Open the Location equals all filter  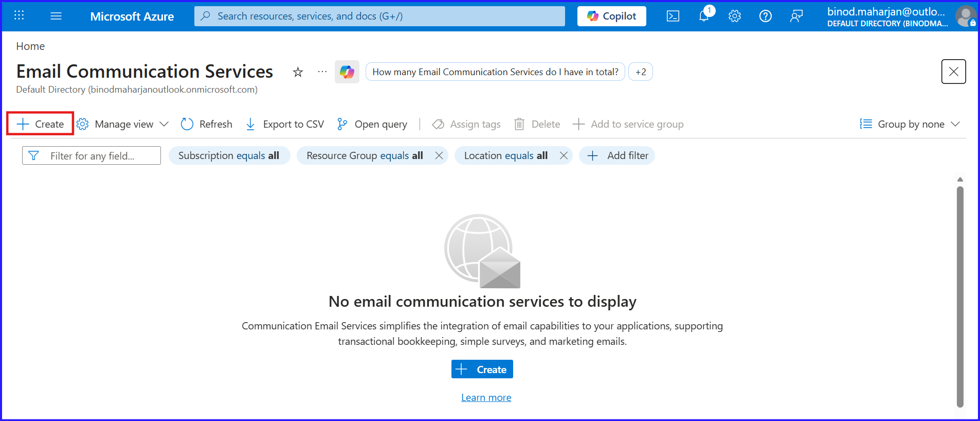pos(506,155)
